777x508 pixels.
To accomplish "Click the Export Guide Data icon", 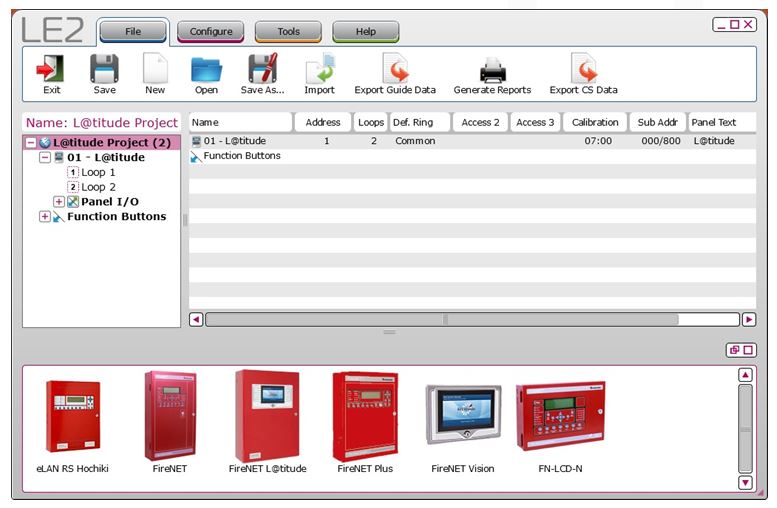I will pos(395,68).
